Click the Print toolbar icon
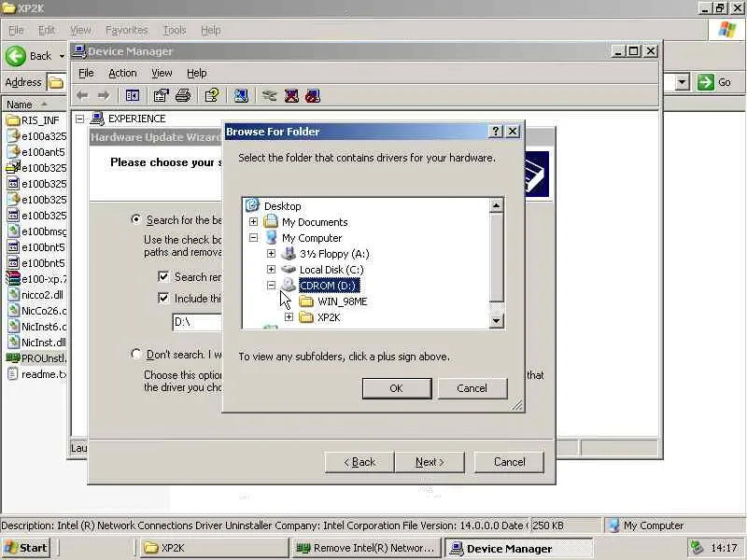 [183, 96]
